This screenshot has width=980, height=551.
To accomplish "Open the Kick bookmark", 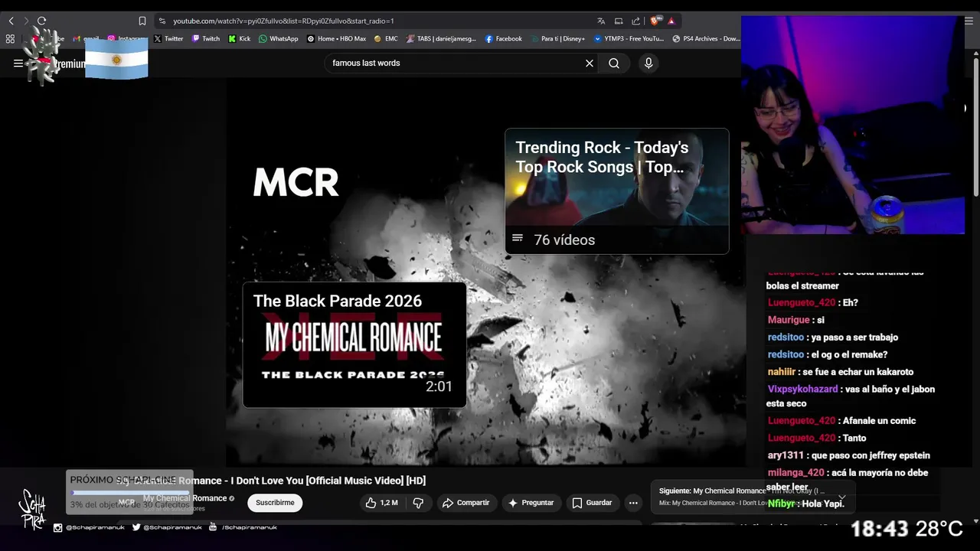I will coord(240,38).
